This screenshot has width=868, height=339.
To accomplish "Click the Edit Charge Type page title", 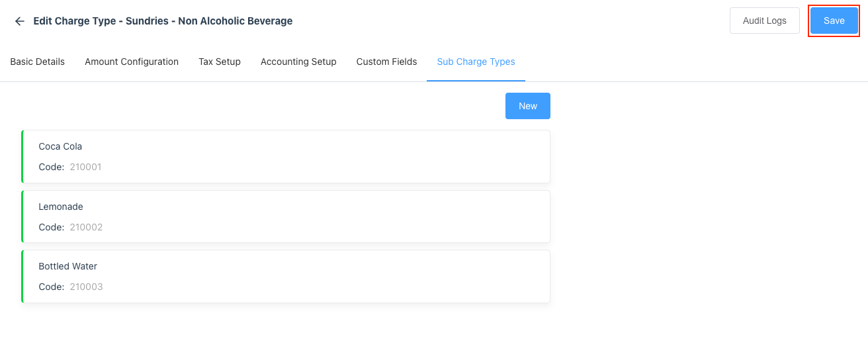I will 163,21.
